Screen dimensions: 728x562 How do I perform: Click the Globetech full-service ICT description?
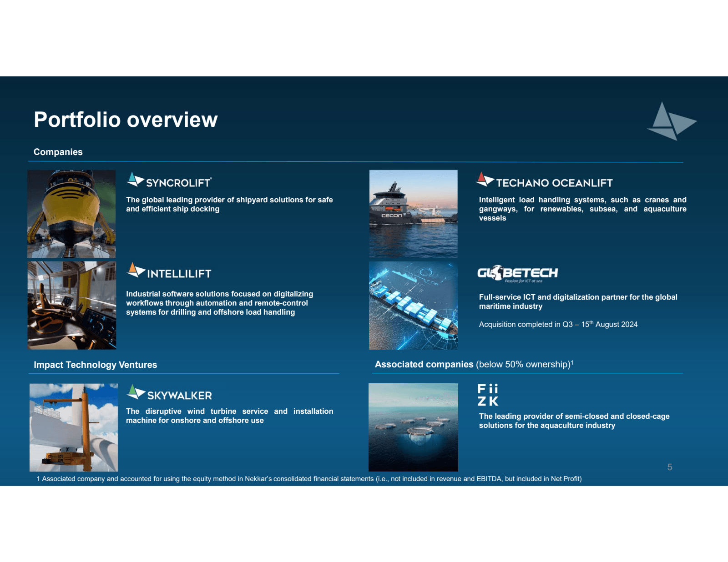tap(578, 301)
